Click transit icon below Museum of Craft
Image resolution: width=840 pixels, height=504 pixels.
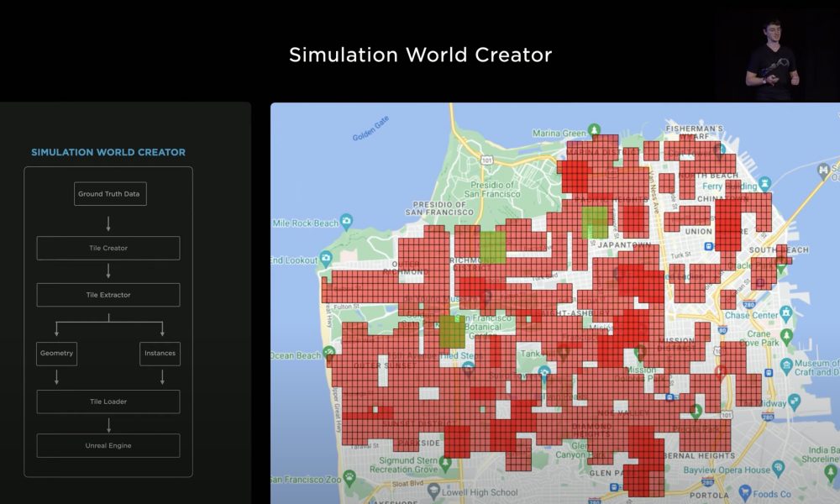769,373
